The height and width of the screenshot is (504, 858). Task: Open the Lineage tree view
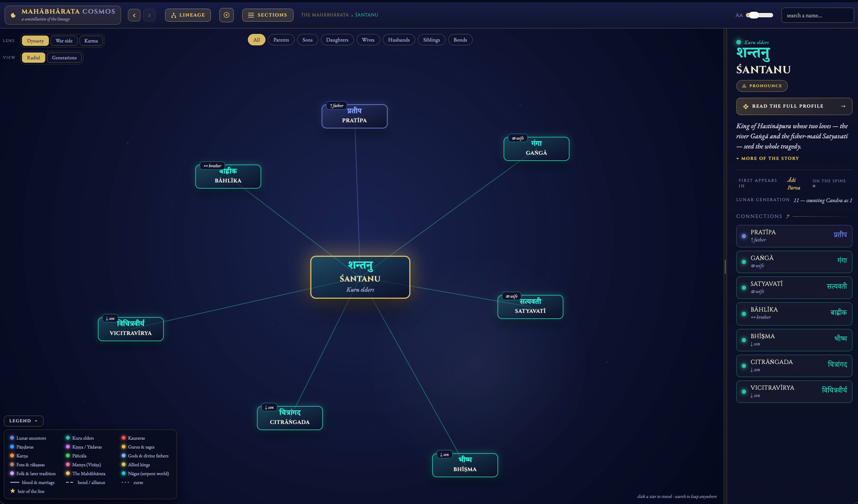(x=188, y=15)
